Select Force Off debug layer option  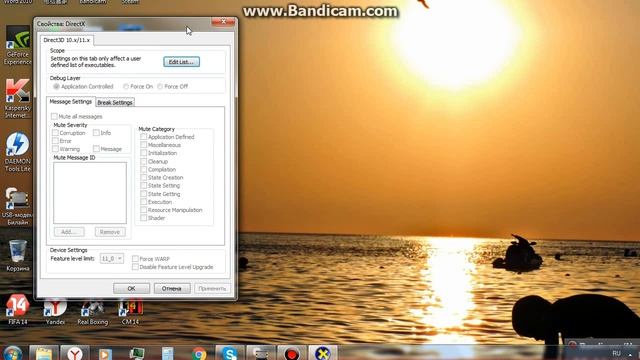[x=172, y=87]
